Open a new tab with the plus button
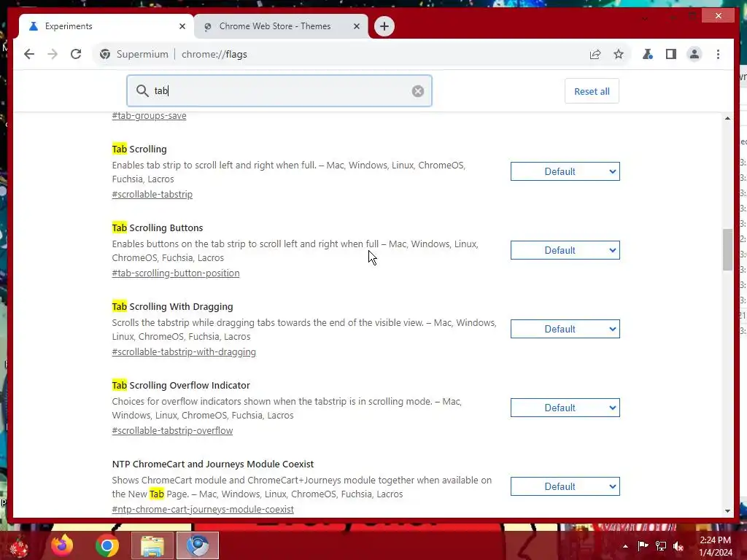Screen dimensions: 747x560 click(384, 26)
